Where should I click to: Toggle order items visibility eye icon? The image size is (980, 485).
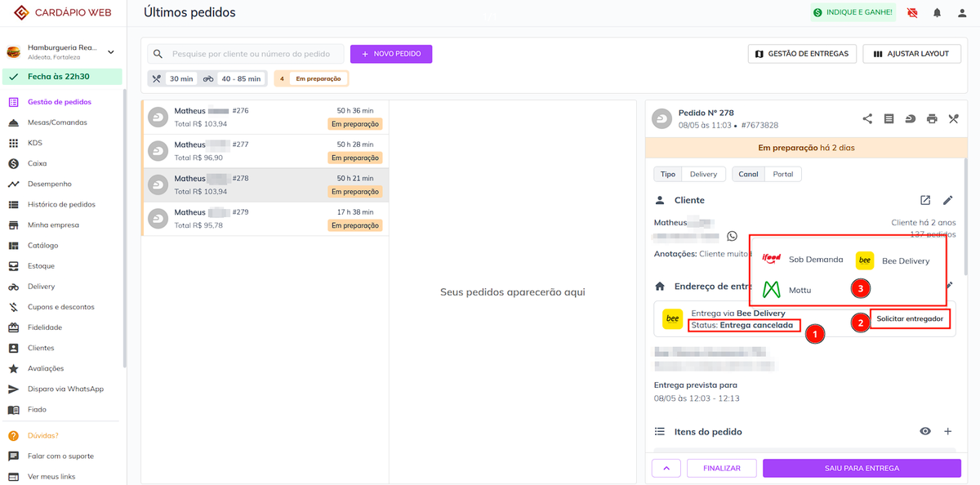tap(925, 431)
